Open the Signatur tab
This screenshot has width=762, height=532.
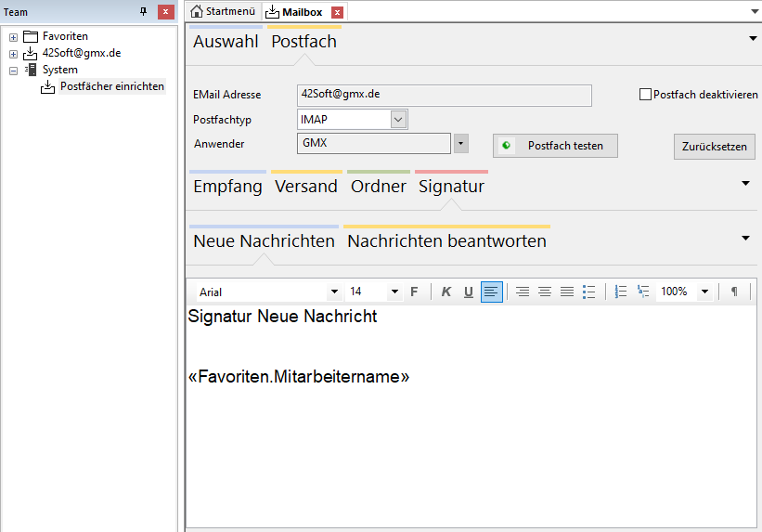coord(451,187)
